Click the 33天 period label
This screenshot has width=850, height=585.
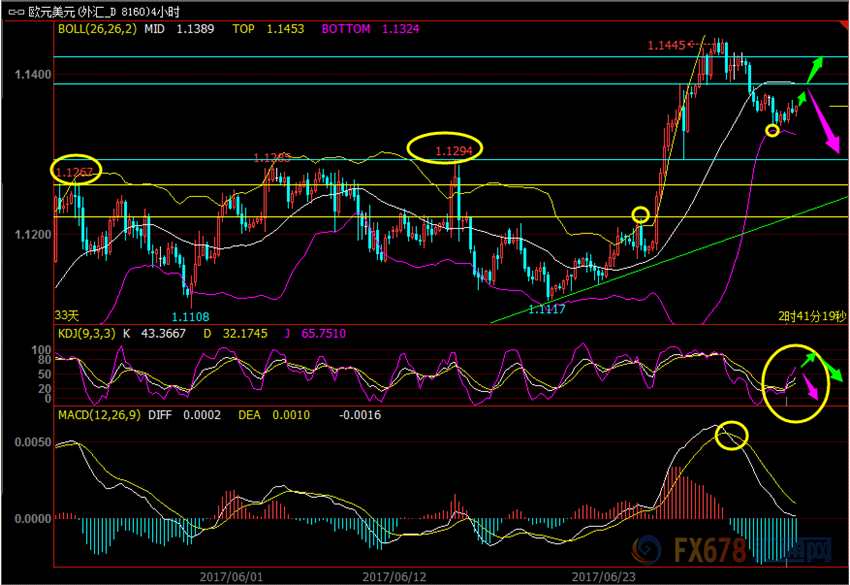67,315
